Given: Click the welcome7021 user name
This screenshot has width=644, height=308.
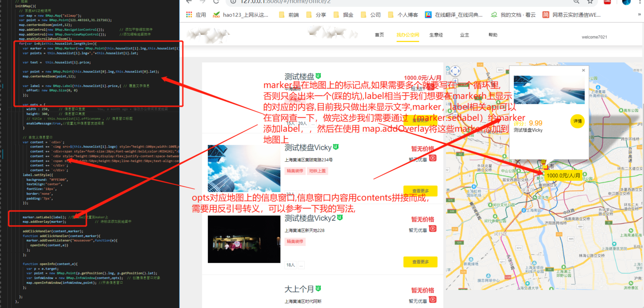Looking at the screenshot, I should click(x=594, y=37).
